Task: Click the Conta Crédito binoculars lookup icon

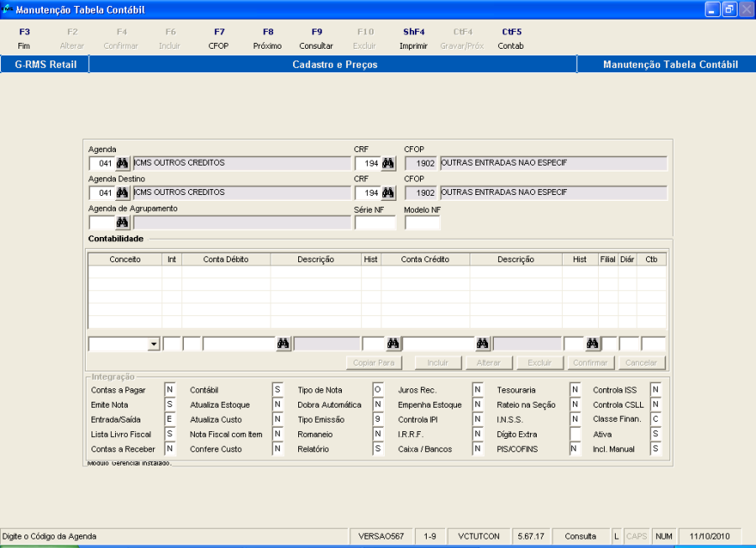Action: click(483, 343)
